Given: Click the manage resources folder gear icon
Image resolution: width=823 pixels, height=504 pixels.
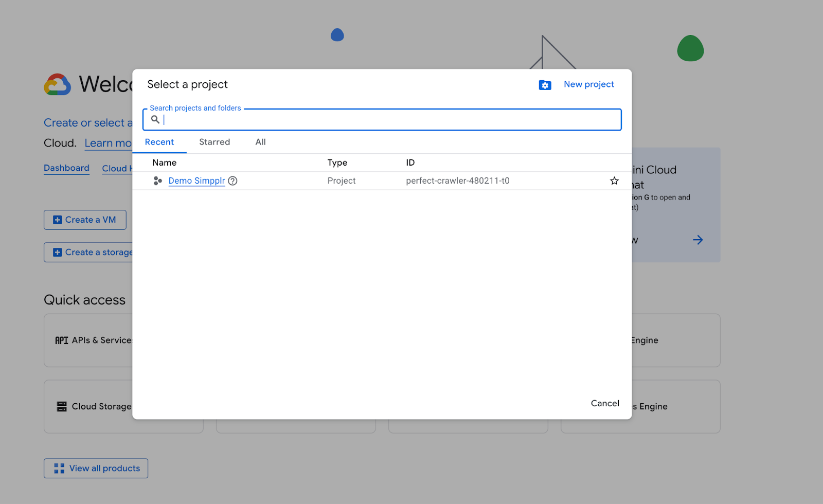Looking at the screenshot, I should point(545,85).
